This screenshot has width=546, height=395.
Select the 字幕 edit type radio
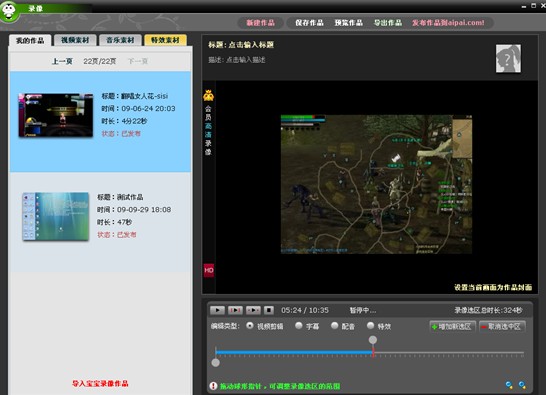[x=298, y=326]
